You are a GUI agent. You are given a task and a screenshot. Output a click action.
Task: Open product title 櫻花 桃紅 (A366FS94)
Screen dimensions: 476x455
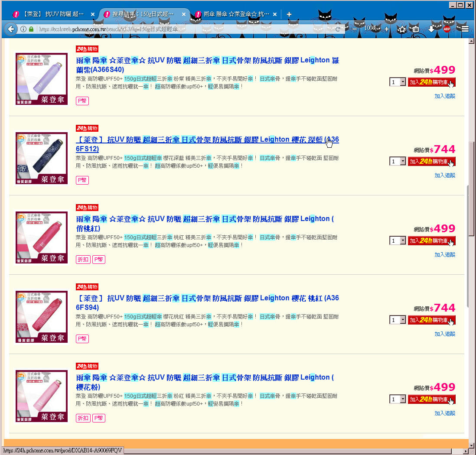click(x=207, y=302)
